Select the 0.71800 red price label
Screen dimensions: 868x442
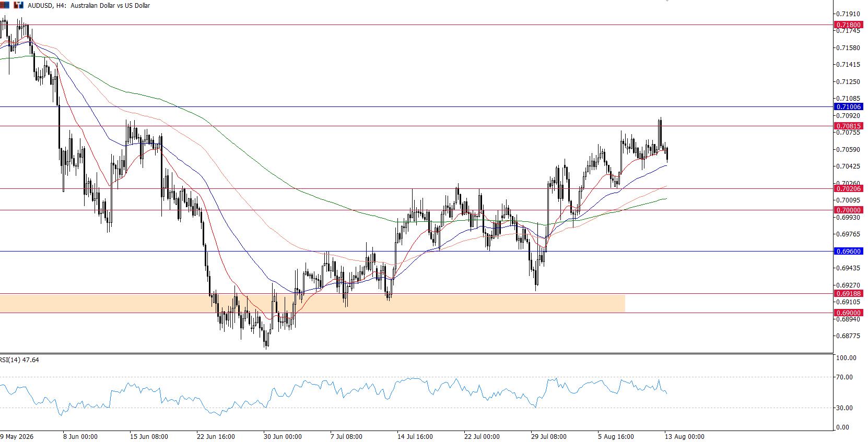(848, 25)
